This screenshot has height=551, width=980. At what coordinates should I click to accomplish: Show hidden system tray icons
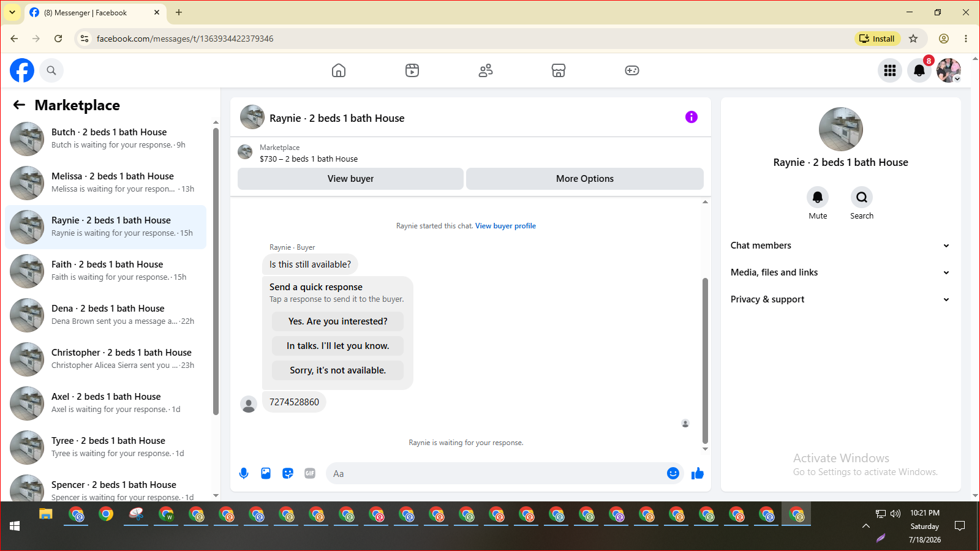coord(866,526)
